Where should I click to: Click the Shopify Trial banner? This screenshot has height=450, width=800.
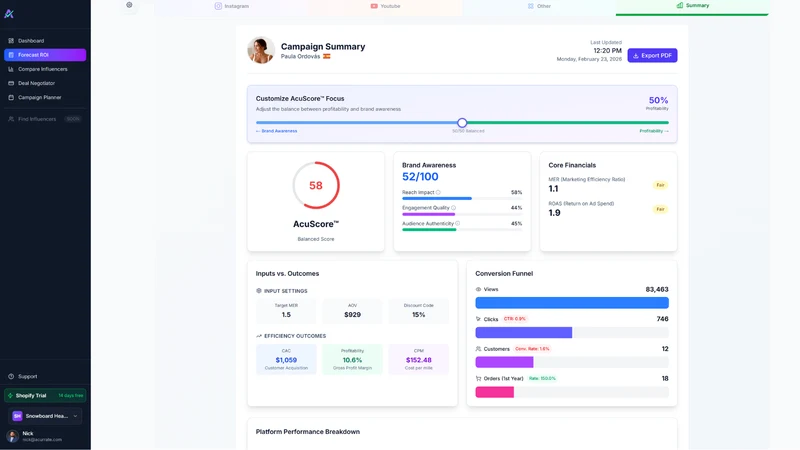[45, 395]
